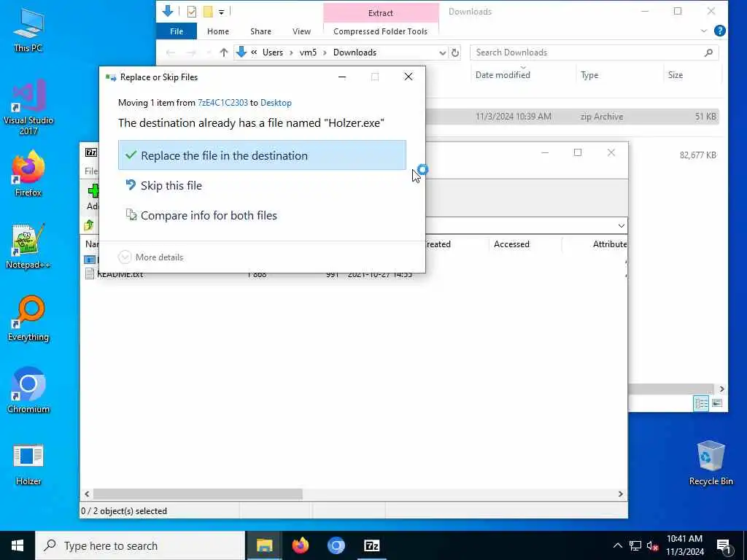The width and height of the screenshot is (747, 560).
Task: Open Everything search desktop shortcut
Action: pyautogui.click(x=28, y=319)
